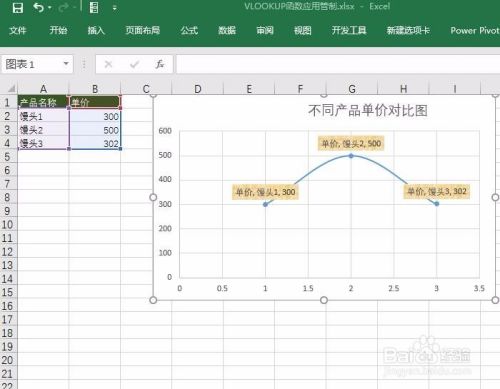This screenshot has height=389, width=500.
Task: Click the horizontal axis label 2.5
Action: click(394, 288)
